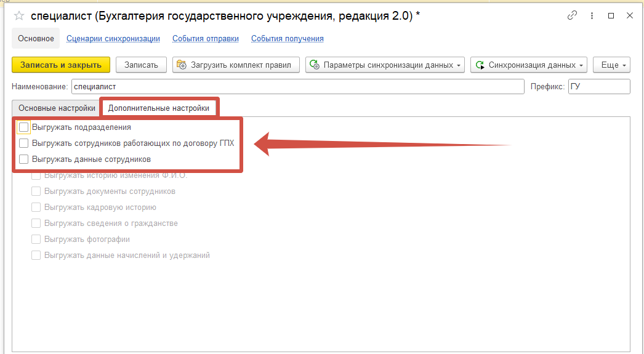Screen dimensions: 644x354
Task: Open Сценарии синхронизации link
Action: (x=113, y=39)
